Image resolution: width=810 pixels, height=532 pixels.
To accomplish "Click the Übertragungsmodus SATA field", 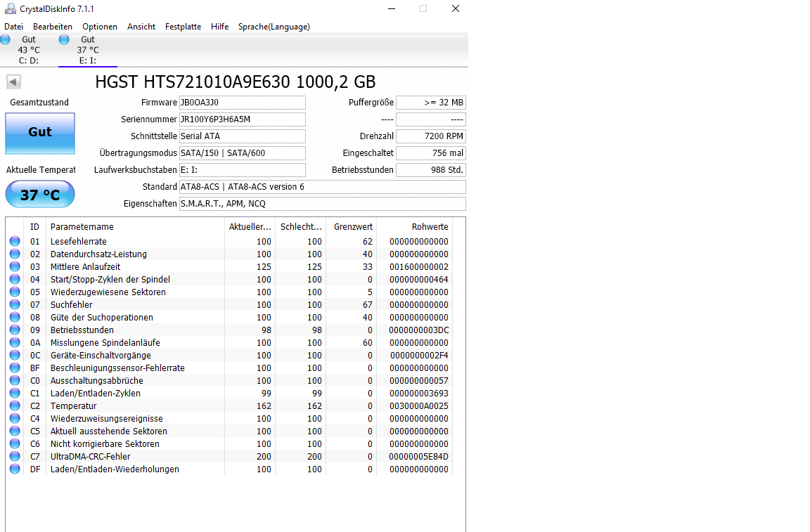I will pyautogui.click(x=243, y=153).
